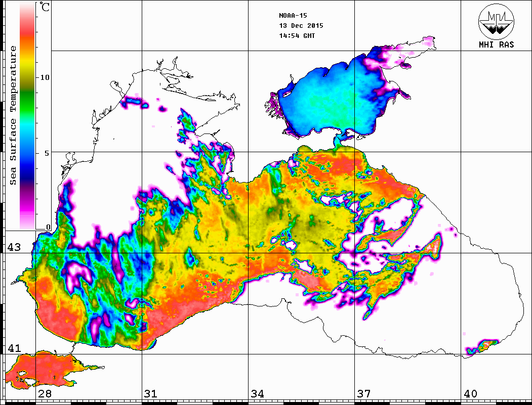Click longitude label '37'
This screenshot has height=405, width=532.
(364, 394)
